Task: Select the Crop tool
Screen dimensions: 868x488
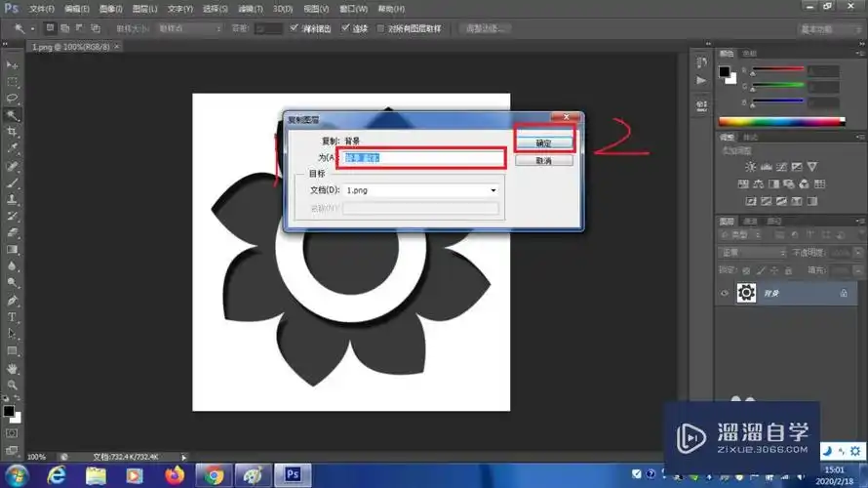Action: (13, 132)
